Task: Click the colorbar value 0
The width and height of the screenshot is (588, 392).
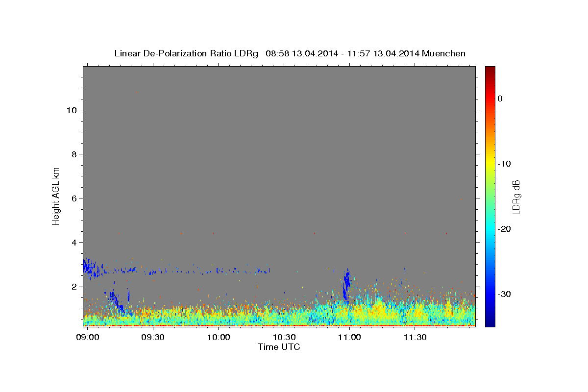Action: (x=500, y=98)
